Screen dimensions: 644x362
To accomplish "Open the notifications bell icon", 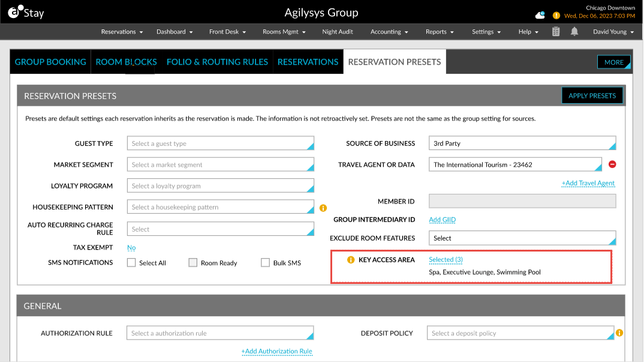I will click(x=574, y=32).
